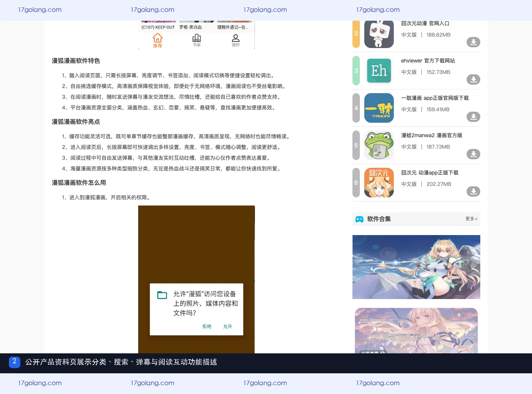Download 漫蛙2manwa2 using its arrow icon

tap(473, 154)
